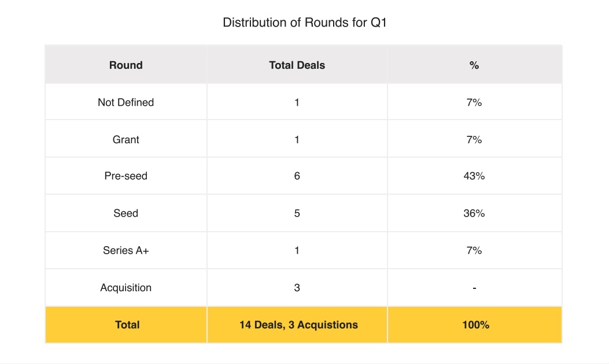Click the 36% cell in Seed row

point(474,213)
